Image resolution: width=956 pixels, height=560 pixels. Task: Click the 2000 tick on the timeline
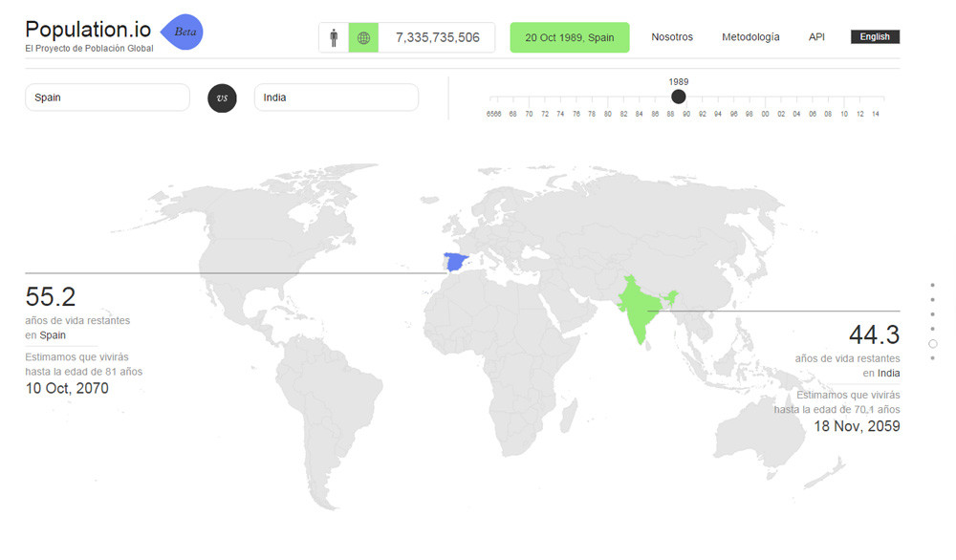765,114
